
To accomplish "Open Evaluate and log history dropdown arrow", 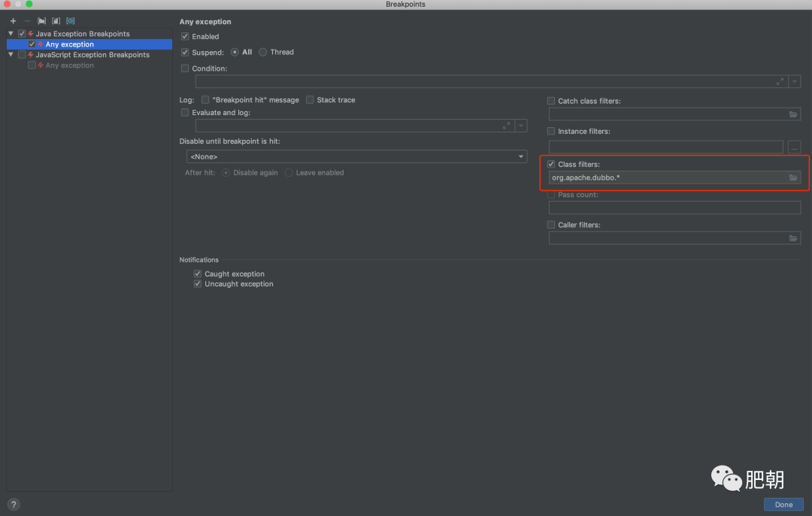I will [521, 126].
